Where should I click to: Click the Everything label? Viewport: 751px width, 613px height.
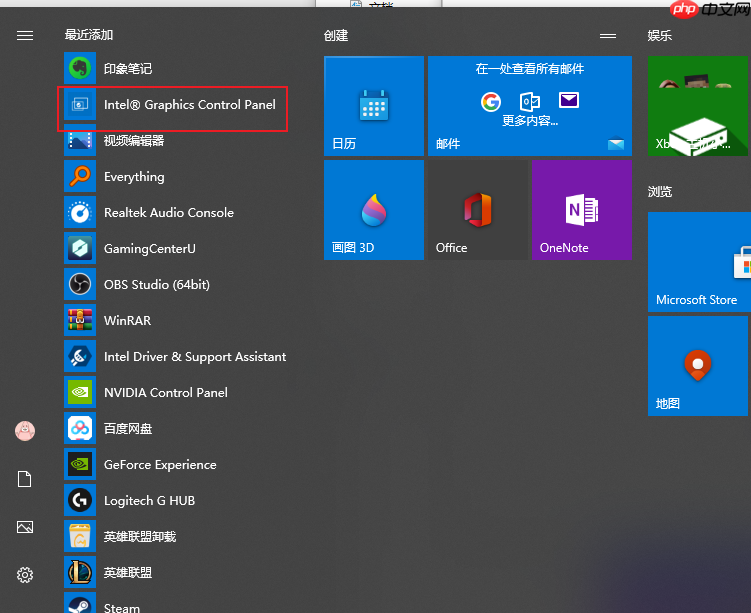134,177
